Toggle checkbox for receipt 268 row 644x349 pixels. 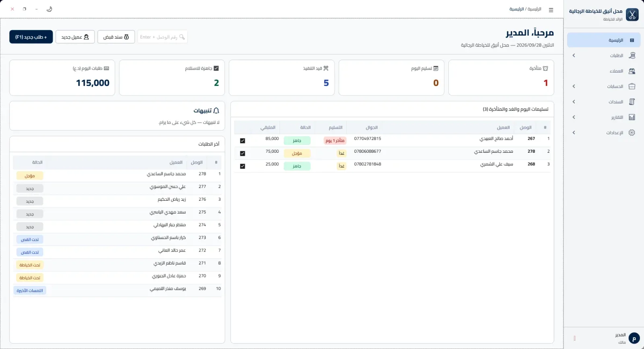[x=242, y=166]
